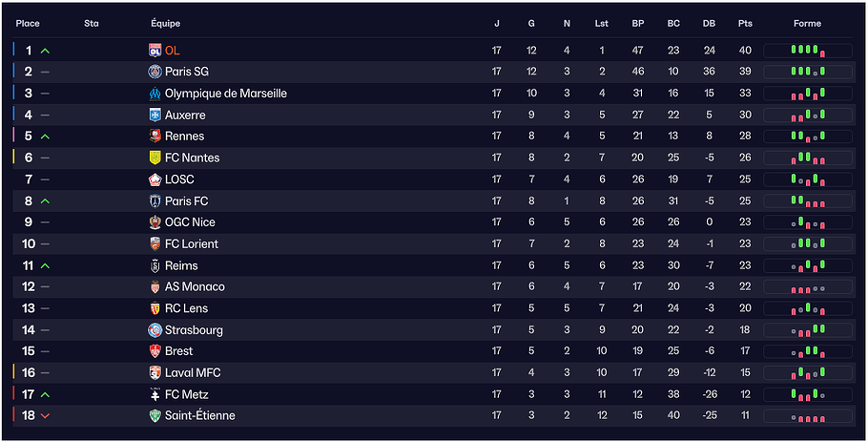This screenshot has height=442, width=868.
Task: Click the Strasbourg club crest
Action: click(155, 329)
